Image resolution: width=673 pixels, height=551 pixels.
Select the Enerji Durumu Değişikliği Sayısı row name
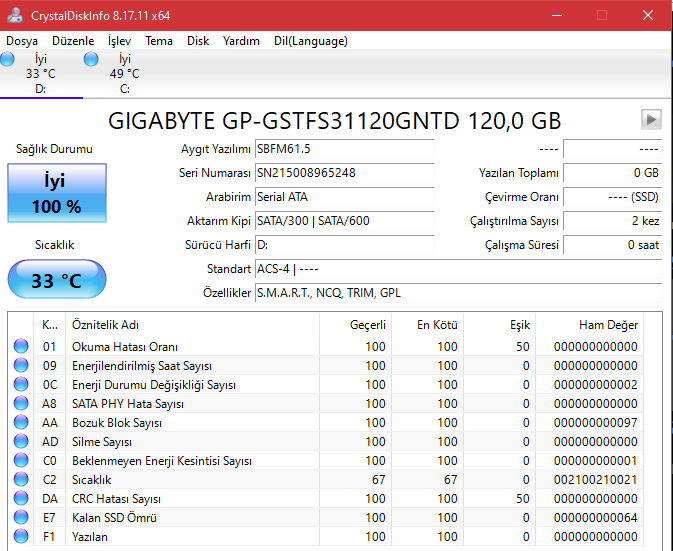[154, 385]
